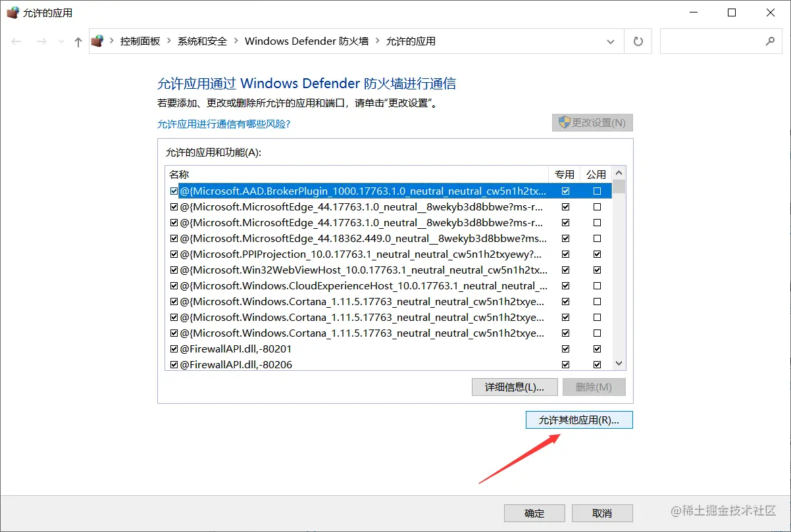
Task: Click 允许其他应用(R)... button
Action: 579,420
